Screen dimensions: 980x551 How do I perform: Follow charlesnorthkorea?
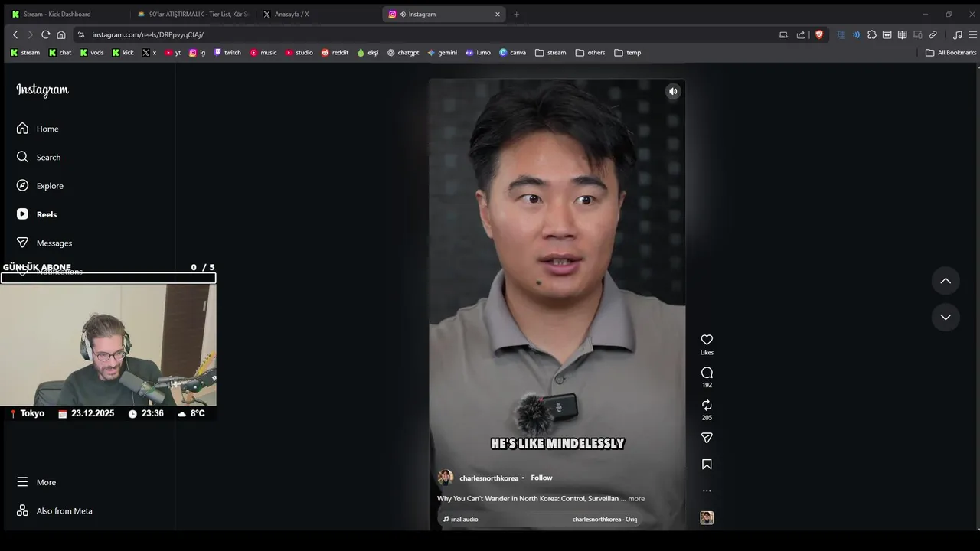click(x=541, y=478)
